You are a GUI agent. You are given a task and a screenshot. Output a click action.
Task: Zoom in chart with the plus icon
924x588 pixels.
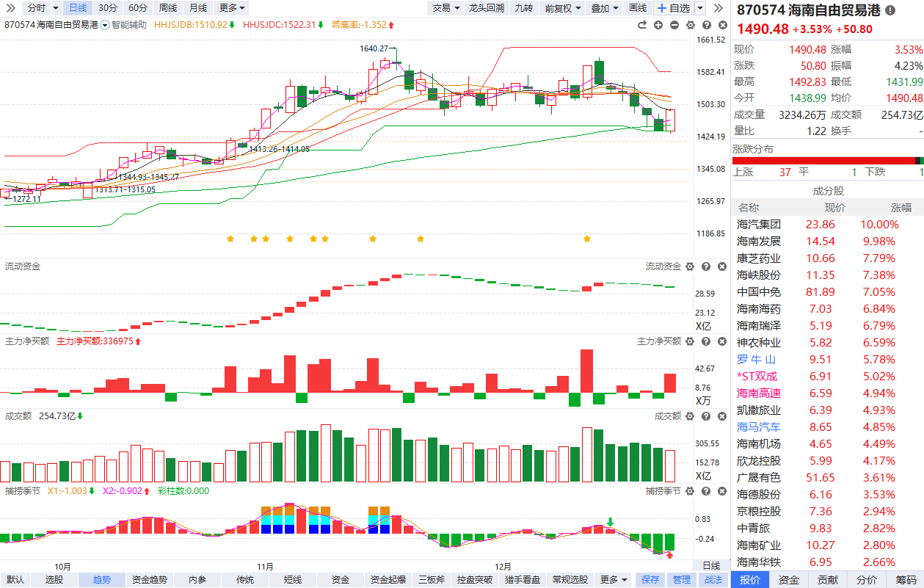(x=658, y=25)
